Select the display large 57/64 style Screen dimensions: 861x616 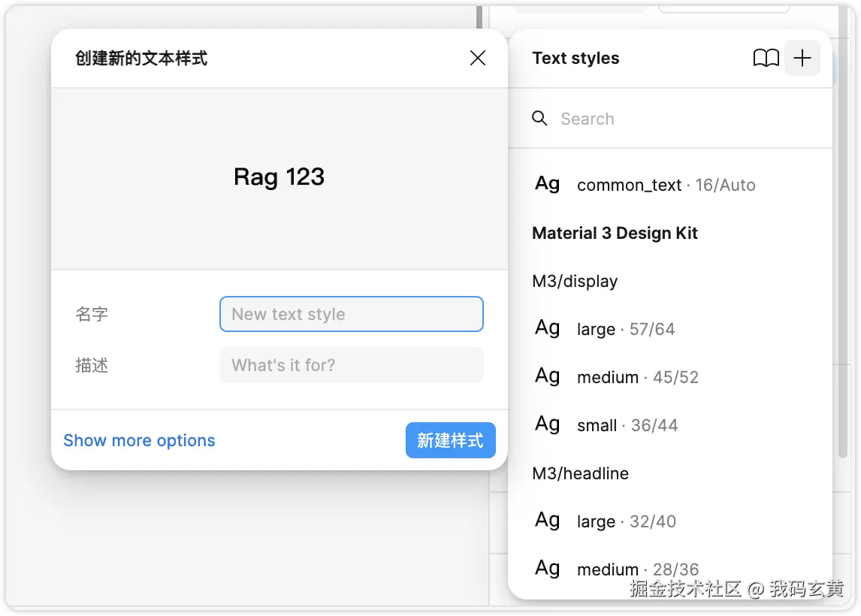(x=626, y=329)
